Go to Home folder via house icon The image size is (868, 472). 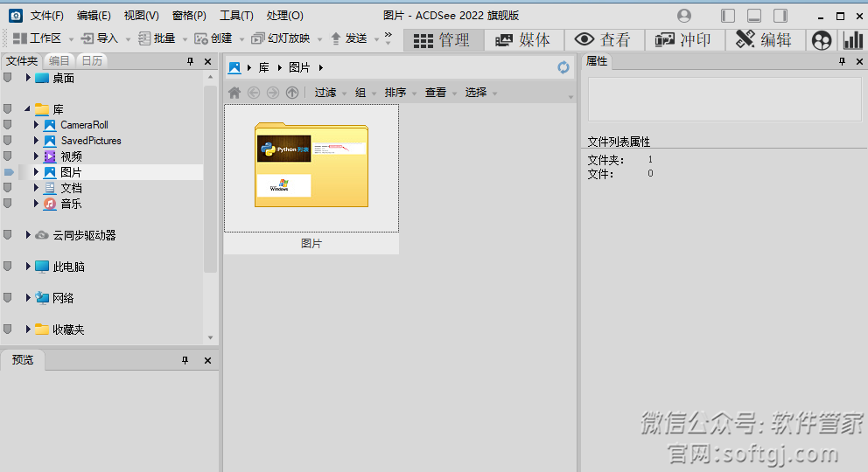[234, 93]
